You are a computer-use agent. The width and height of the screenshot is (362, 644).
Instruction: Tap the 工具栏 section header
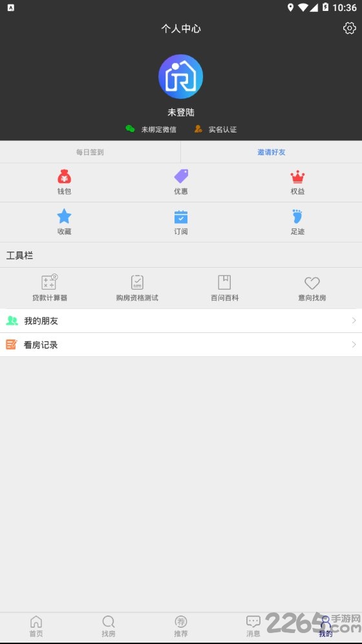[19, 255]
